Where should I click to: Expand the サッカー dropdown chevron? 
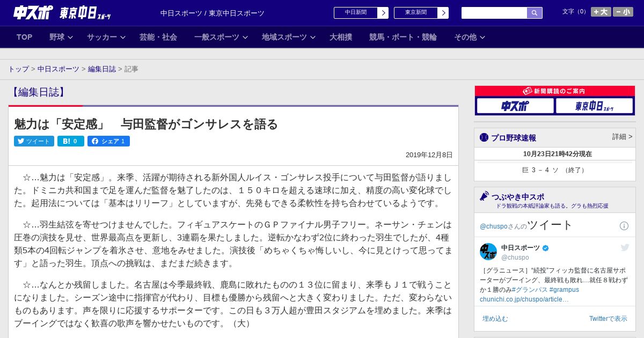coord(123,37)
